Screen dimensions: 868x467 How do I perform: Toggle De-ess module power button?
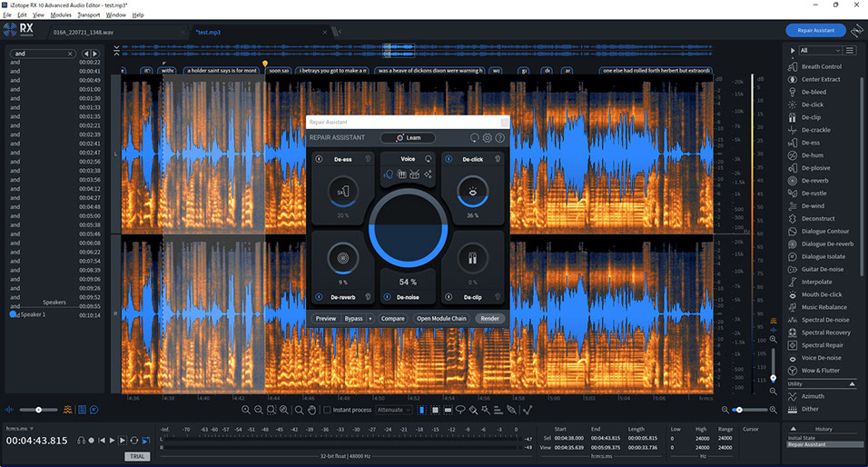click(319, 159)
